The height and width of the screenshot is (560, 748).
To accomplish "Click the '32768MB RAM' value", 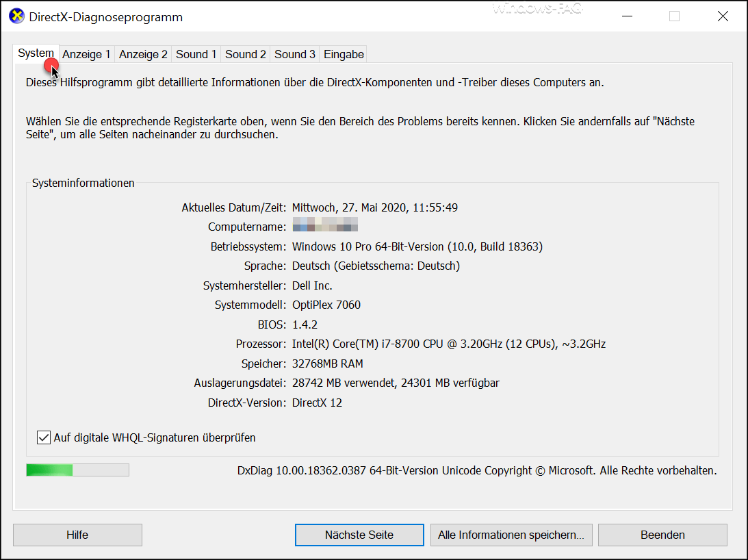I will 327,364.
